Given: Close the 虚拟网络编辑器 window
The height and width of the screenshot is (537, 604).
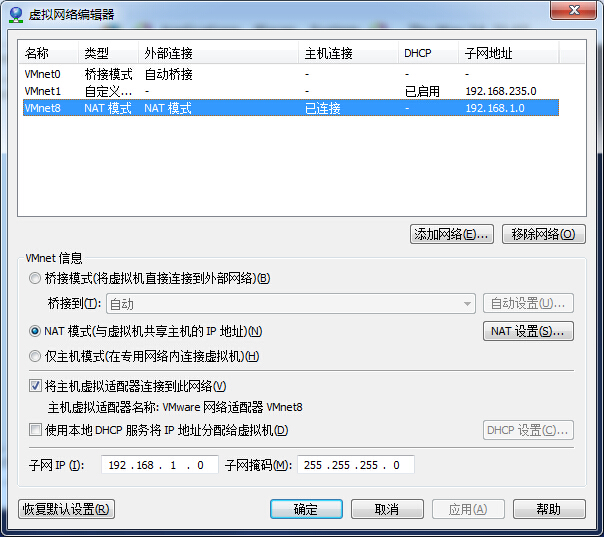Looking at the screenshot, I should coord(574,10).
